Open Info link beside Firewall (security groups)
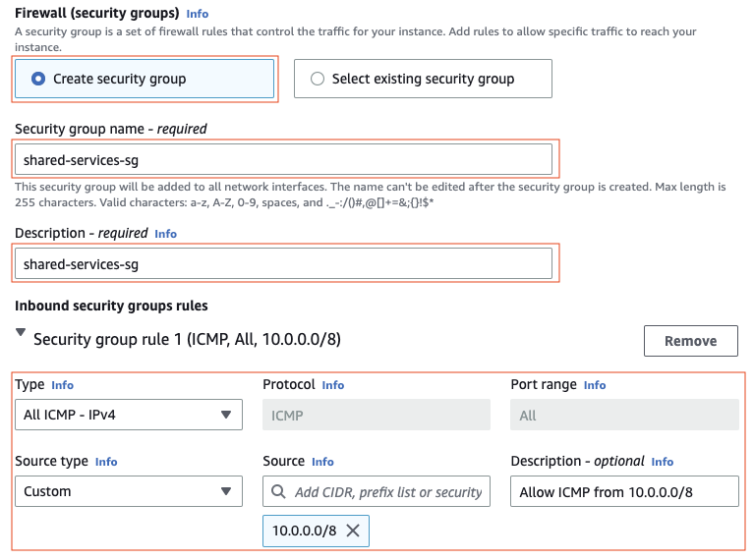 198,14
